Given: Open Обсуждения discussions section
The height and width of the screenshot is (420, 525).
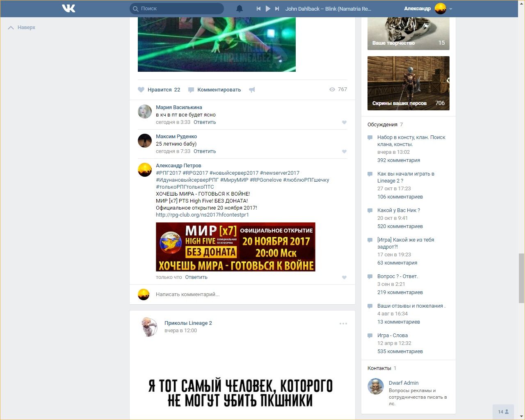Looking at the screenshot, I should [382, 125].
